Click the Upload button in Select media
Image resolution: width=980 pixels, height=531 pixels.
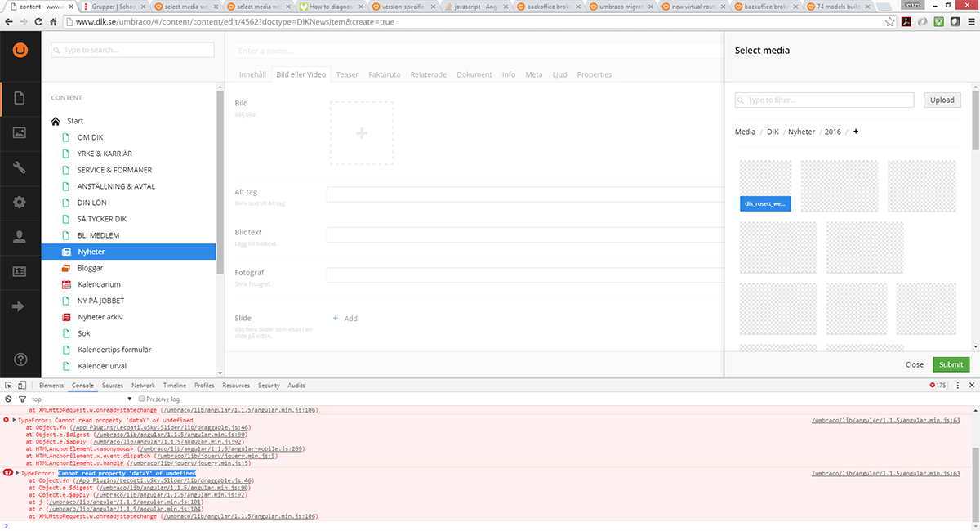click(942, 100)
